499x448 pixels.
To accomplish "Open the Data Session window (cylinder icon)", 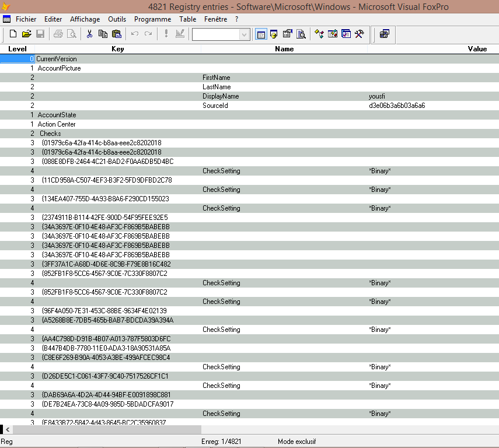I will (273, 34).
